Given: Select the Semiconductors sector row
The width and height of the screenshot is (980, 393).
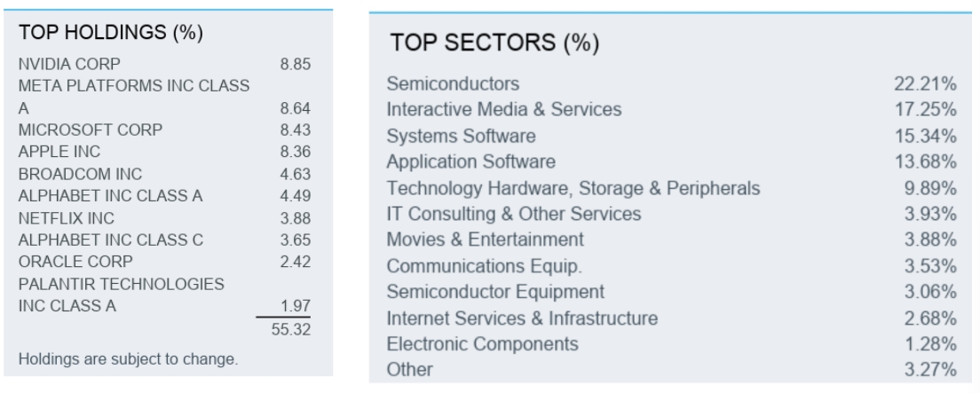Looking at the screenshot, I should pos(453,84).
